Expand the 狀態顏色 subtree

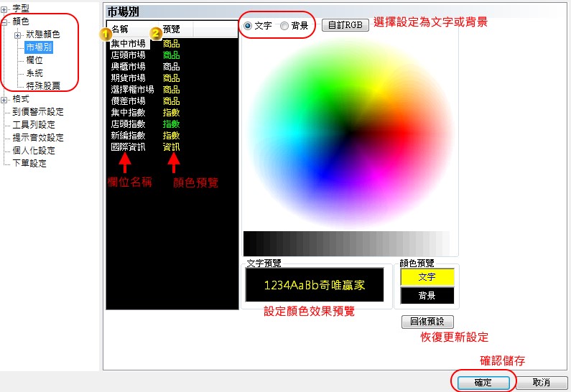(17, 34)
